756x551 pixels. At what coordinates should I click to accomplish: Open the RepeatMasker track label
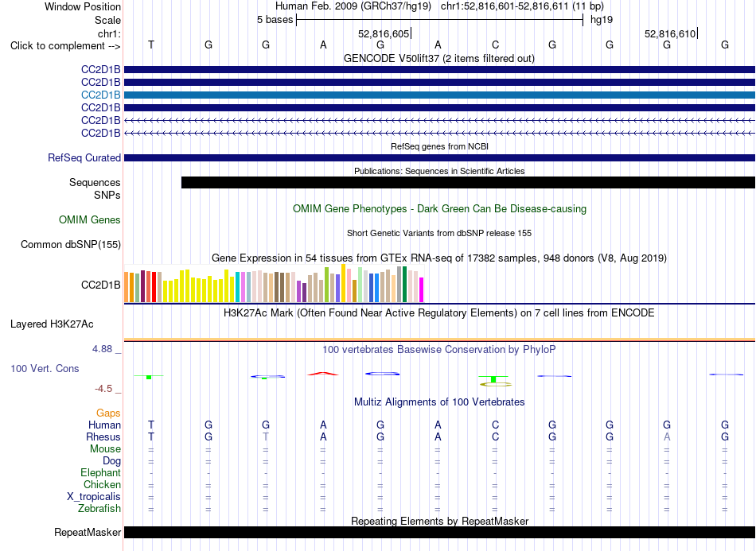tap(88, 533)
